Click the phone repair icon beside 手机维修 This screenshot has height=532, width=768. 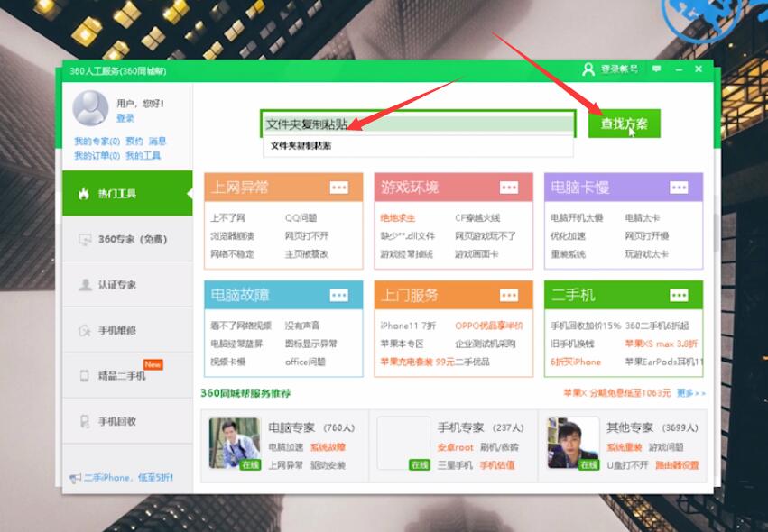pyautogui.click(x=85, y=330)
